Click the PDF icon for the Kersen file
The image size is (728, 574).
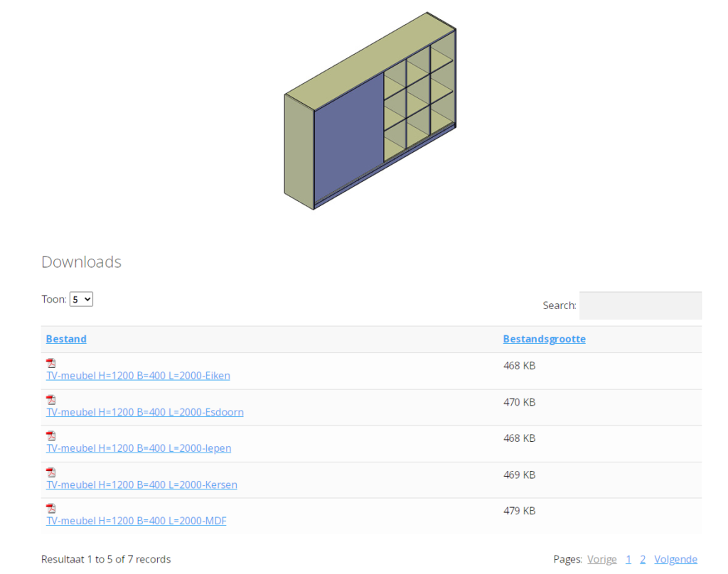click(x=51, y=472)
